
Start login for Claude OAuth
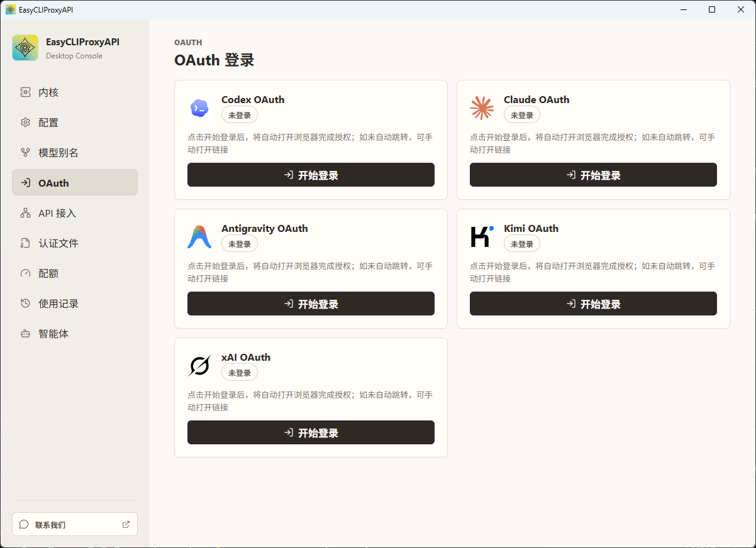point(593,175)
